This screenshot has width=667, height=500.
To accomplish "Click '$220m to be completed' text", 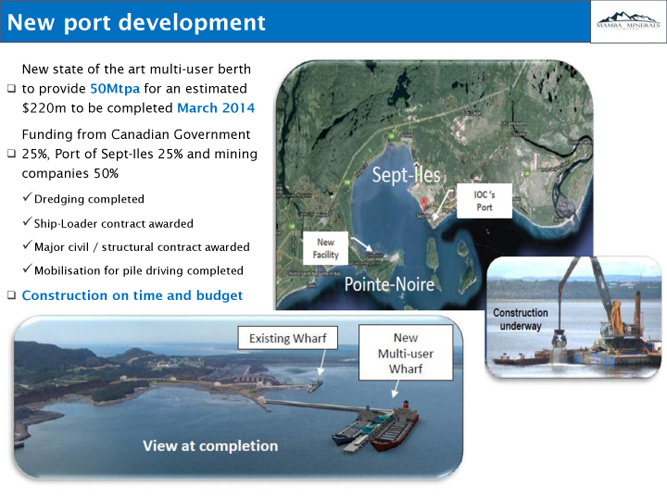I will (x=98, y=108).
